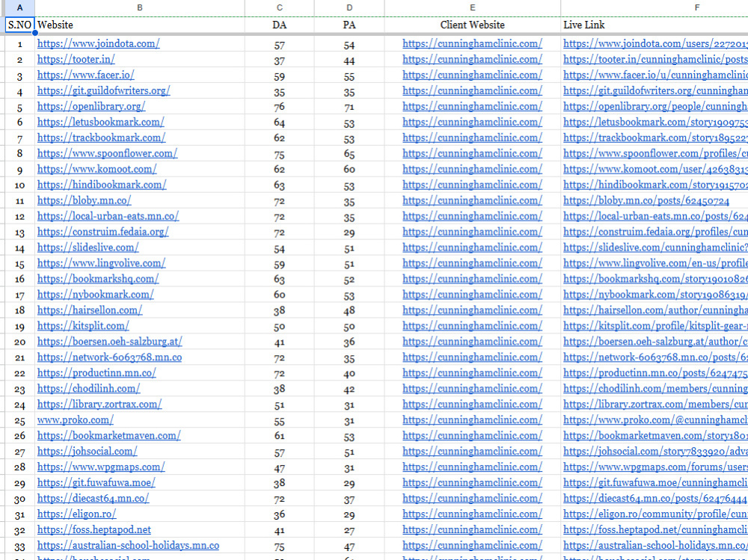
Task: Open the nybookmark.com website link
Action: 96,295
